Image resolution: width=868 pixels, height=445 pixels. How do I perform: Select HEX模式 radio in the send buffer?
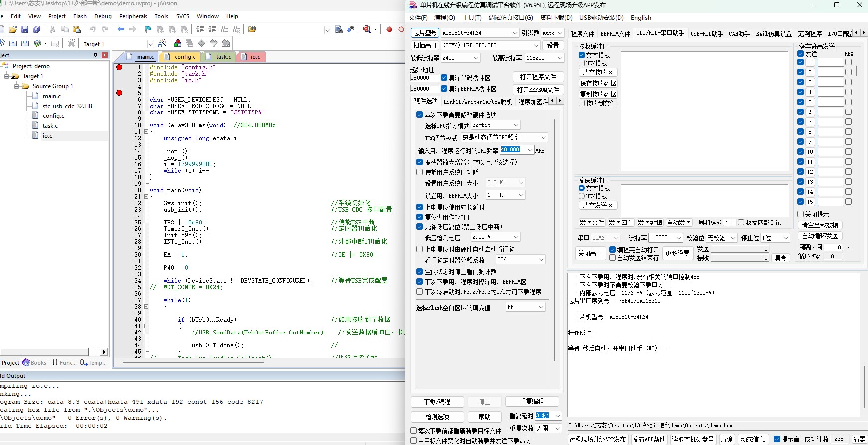(x=581, y=196)
